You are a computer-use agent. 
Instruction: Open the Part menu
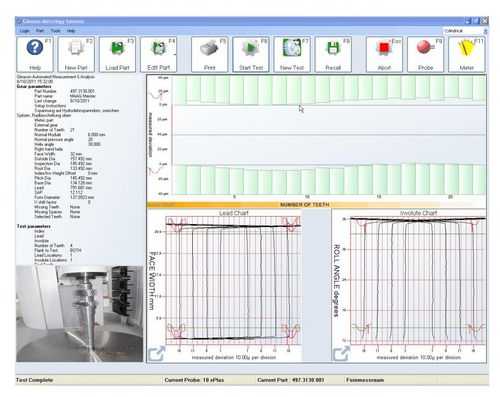[40, 31]
